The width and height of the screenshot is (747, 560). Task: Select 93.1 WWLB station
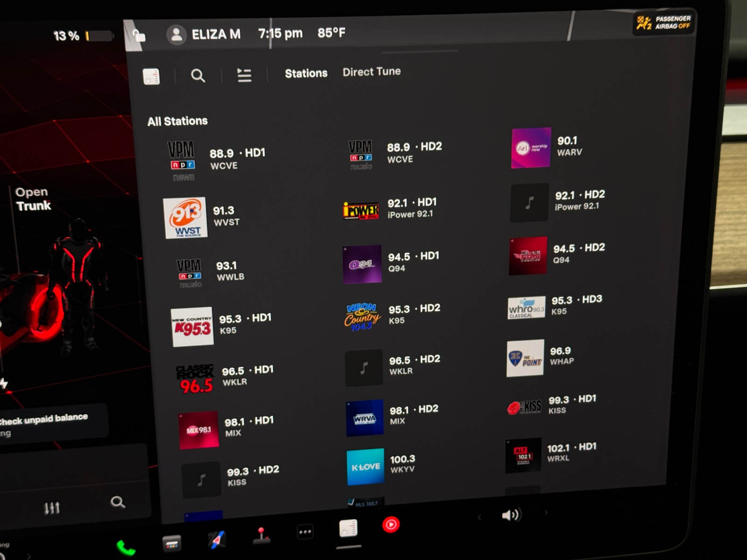[210, 272]
